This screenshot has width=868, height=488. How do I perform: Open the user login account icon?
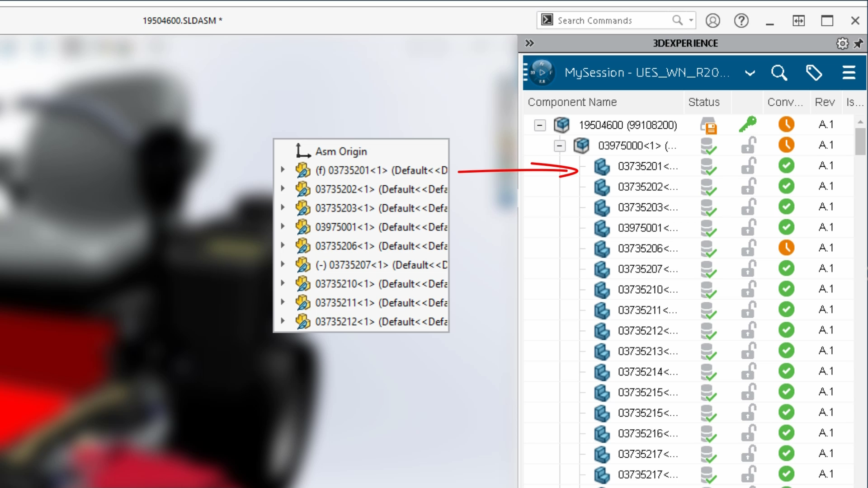(x=712, y=21)
